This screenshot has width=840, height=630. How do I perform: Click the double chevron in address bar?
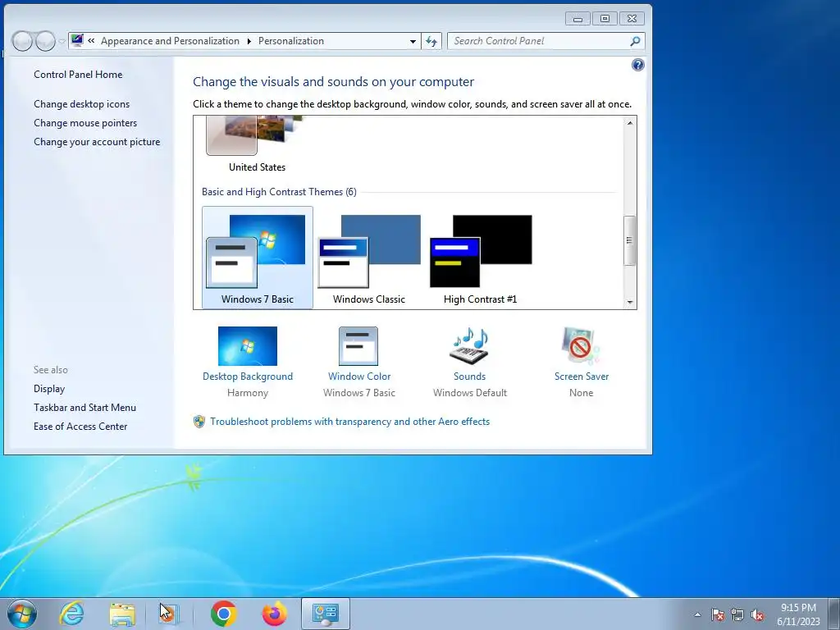(x=92, y=41)
